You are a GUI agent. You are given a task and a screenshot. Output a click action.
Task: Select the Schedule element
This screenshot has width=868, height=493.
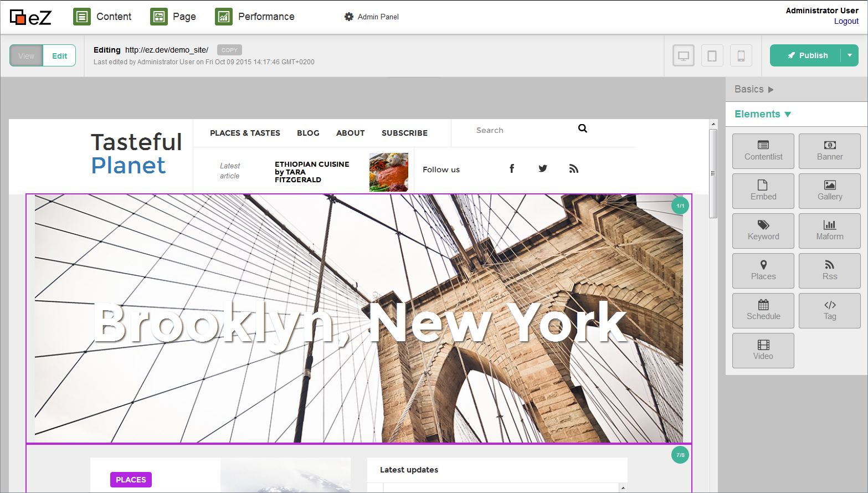pos(763,311)
